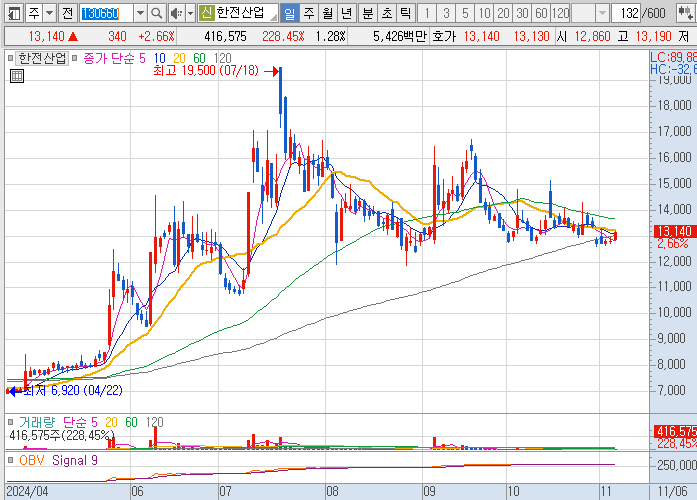Click the green 신 badge before the stock name
Screen dimensions: 697x500
206,13
